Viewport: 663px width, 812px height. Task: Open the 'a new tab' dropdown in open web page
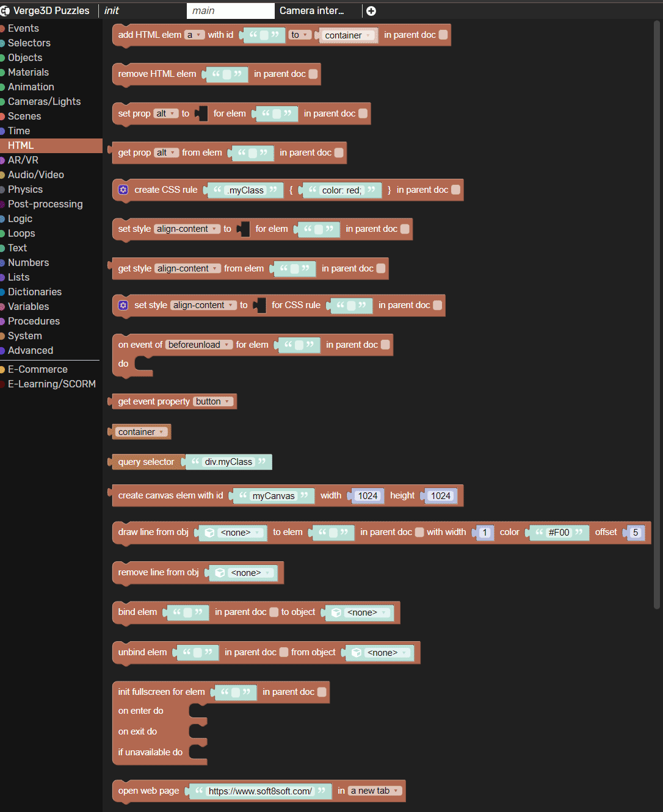375,791
